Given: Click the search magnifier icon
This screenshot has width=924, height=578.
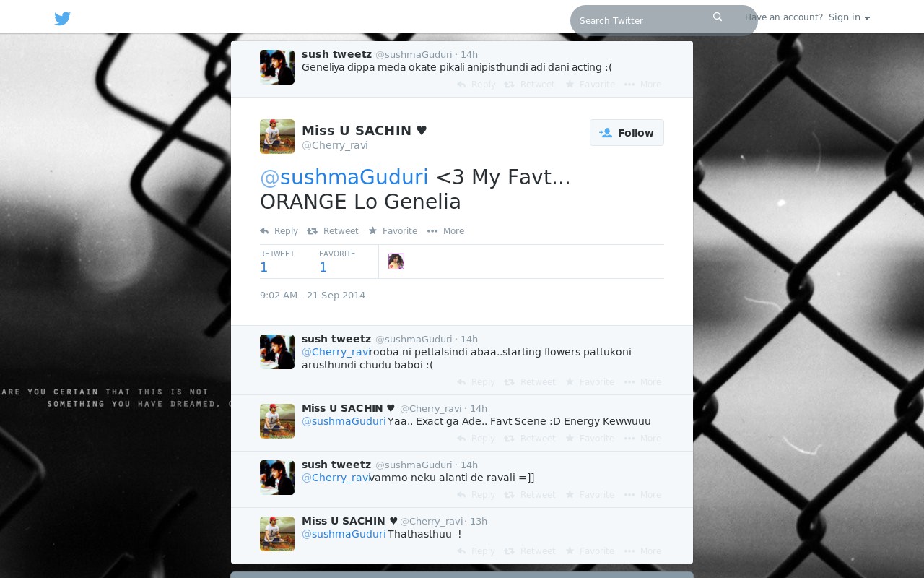Looking at the screenshot, I should (718, 17).
